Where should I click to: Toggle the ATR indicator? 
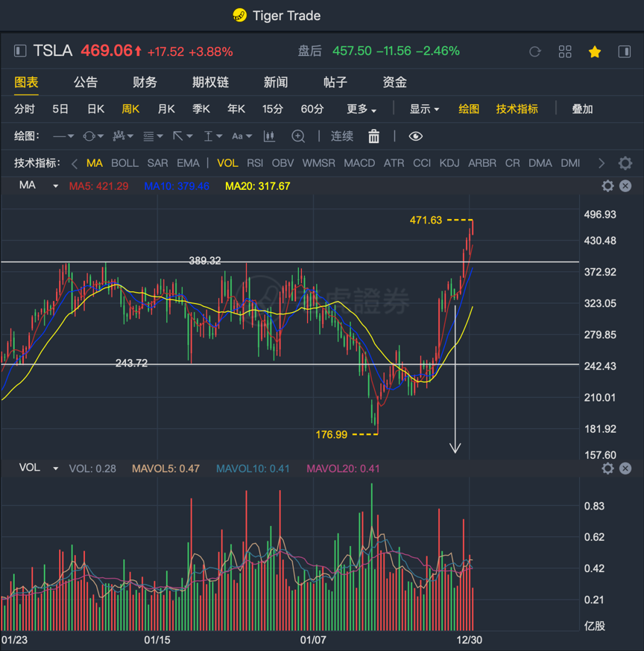pyautogui.click(x=394, y=163)
